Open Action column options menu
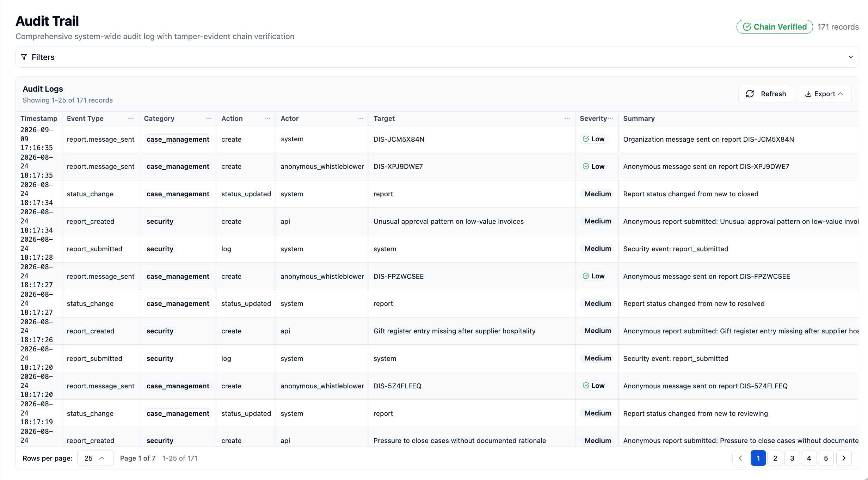Viewport: 868px width, 480px height. [268, 118]
